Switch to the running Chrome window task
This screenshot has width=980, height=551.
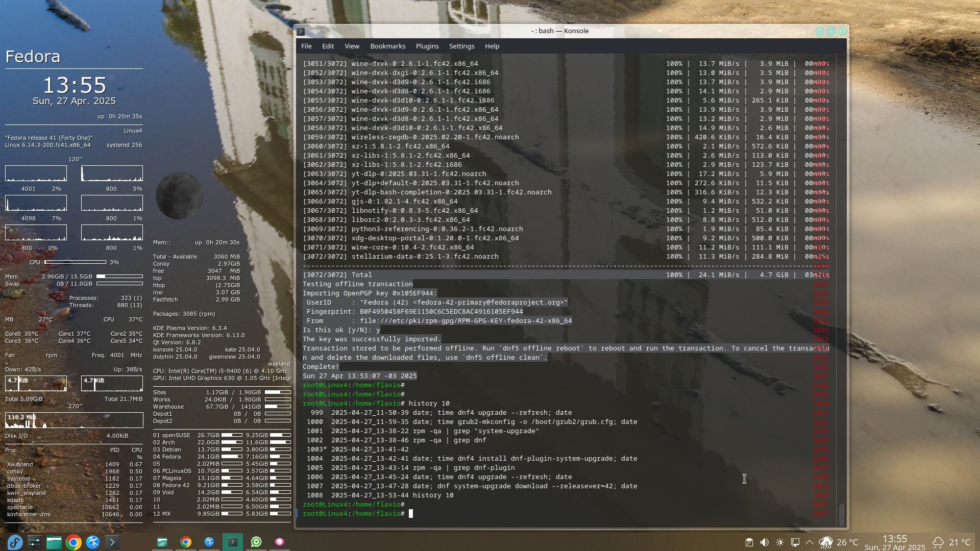pos(186,542)
